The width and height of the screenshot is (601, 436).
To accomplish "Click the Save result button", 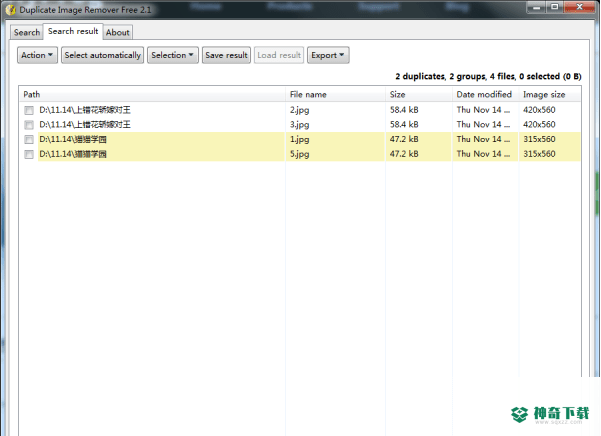I will [x=226, y=55].
